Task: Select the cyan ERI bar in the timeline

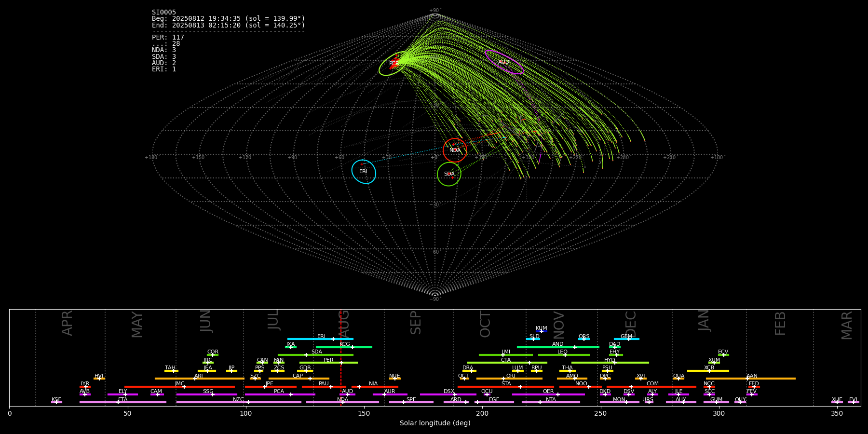Action: pyautogui.click(x=320, y=339)
